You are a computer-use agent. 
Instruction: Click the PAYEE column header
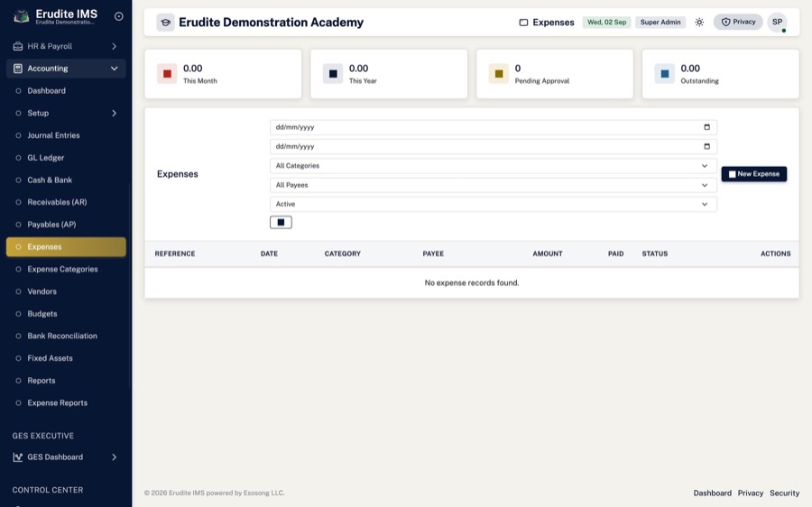tap(433, 253)
